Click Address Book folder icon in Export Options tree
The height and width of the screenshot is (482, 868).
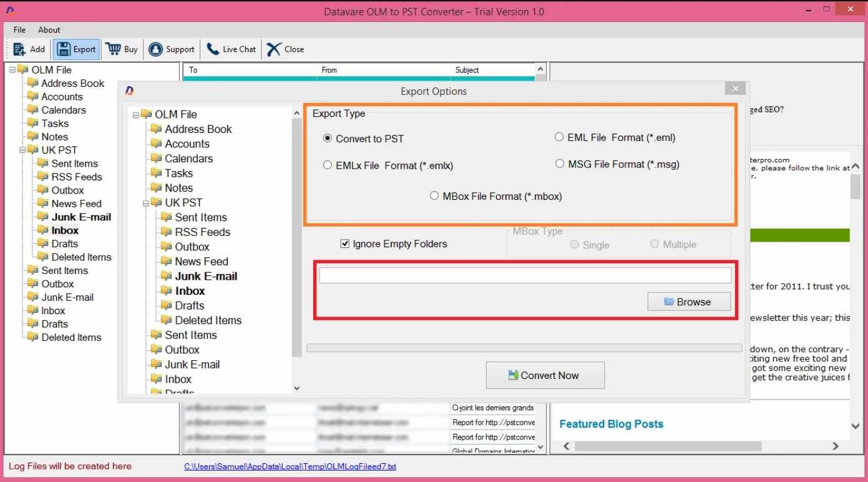coord(157,129)
